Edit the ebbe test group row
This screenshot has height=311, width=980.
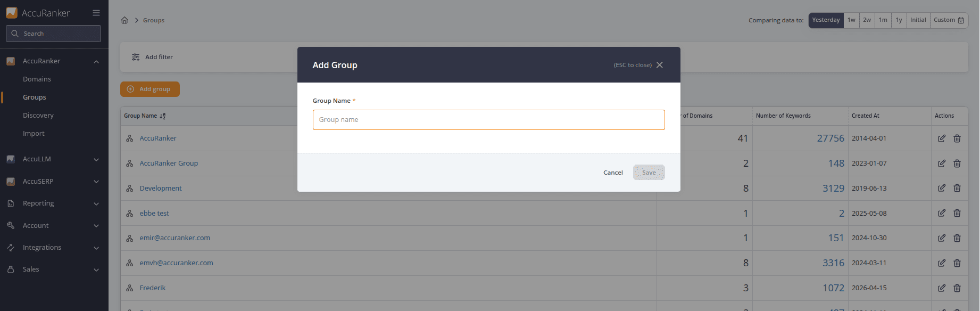point(942,213)
